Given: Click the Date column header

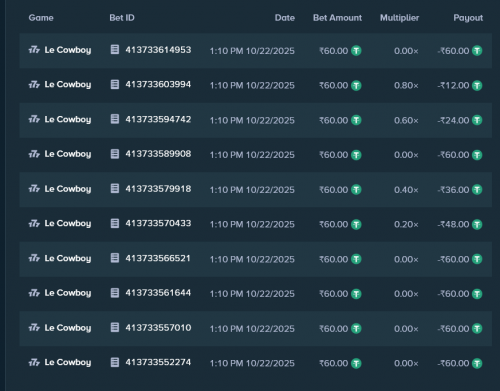Looking at the screenshot, I should click(285, 18).
